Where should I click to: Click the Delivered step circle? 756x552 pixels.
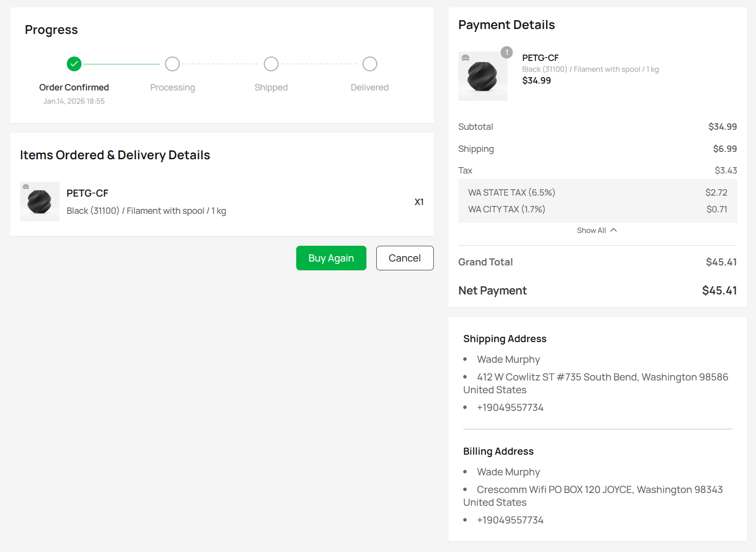370,64
